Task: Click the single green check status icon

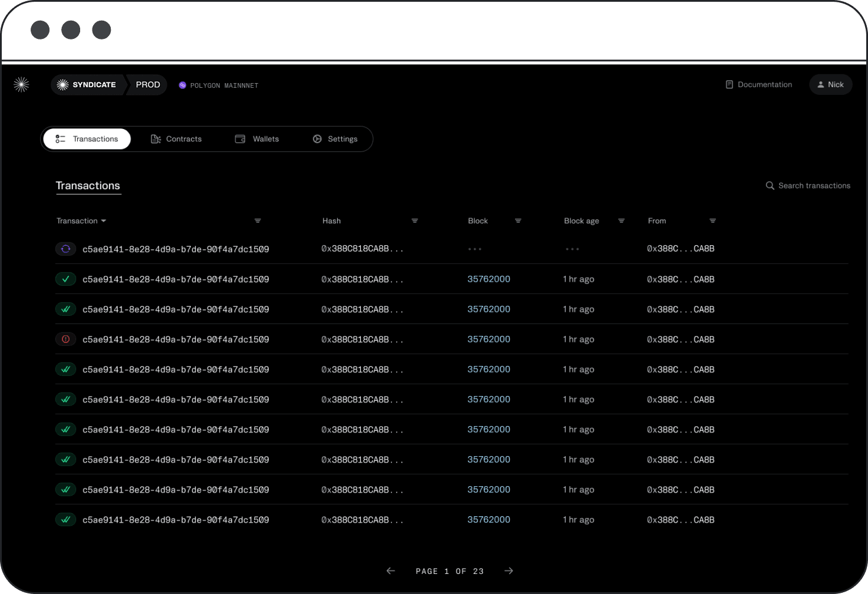Action: click(x=65, y=279)
